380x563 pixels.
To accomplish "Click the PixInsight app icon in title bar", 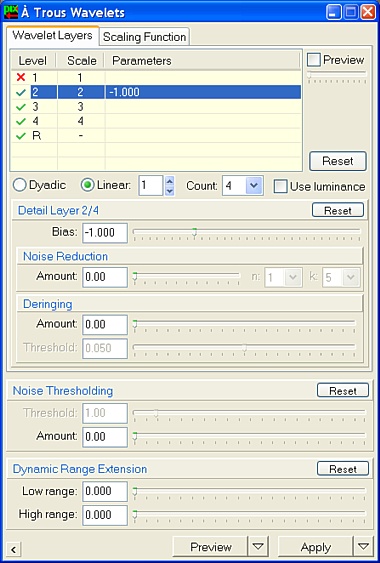I will (11, 11).
